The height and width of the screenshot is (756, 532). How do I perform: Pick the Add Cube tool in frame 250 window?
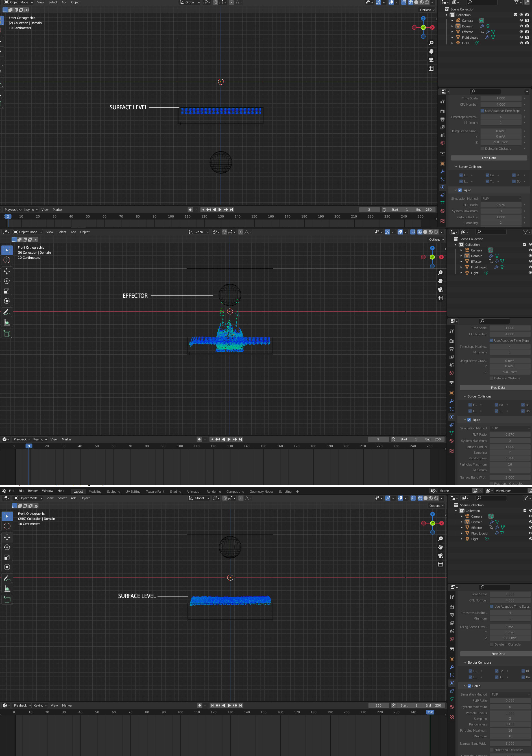tap(7, 599)
